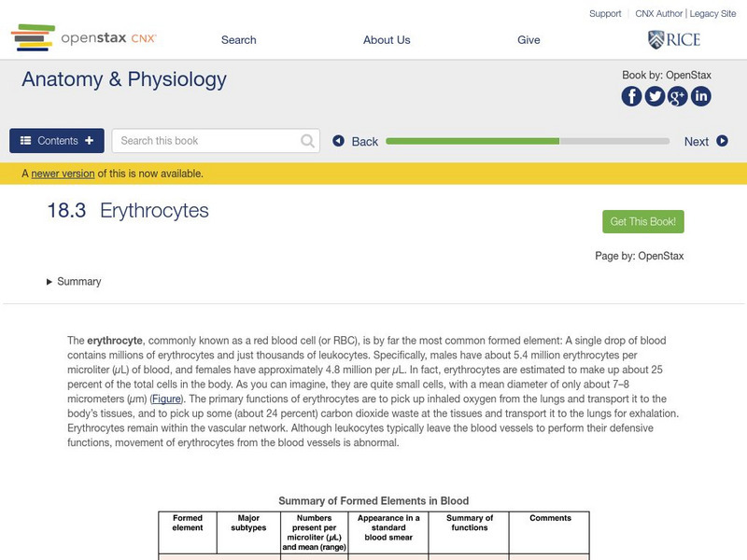This screenshot has width=747, height=560.
Task: Open the Contents panel
Action: click(x=57, y=141)
